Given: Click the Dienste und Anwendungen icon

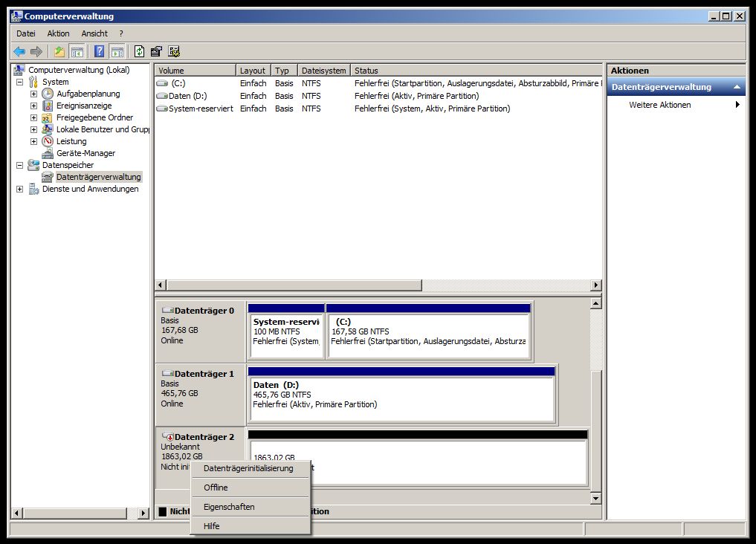Looking at the screenshot, I should pos(33,189).
